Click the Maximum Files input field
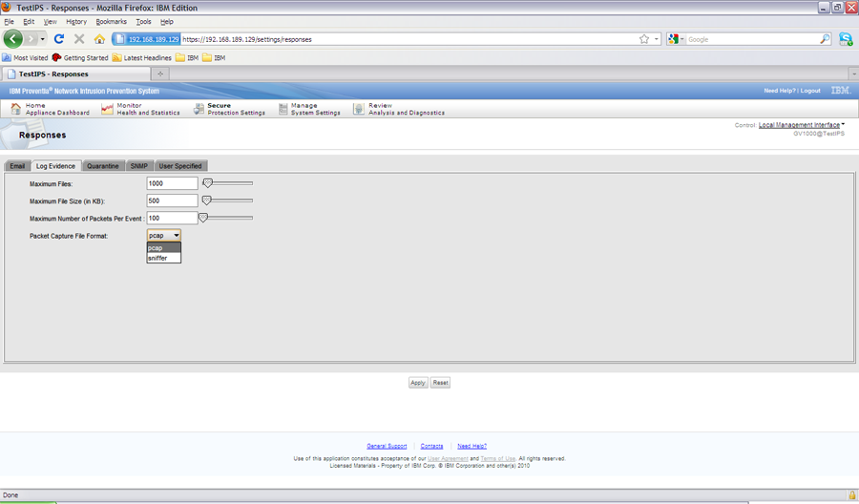The image size is (859, 504). 172,183
